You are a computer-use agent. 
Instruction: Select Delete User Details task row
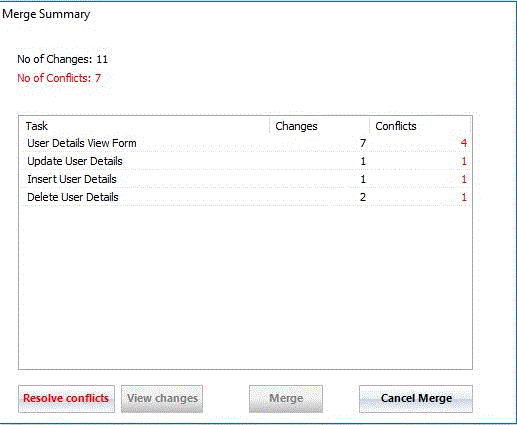(x=245, y=197)
